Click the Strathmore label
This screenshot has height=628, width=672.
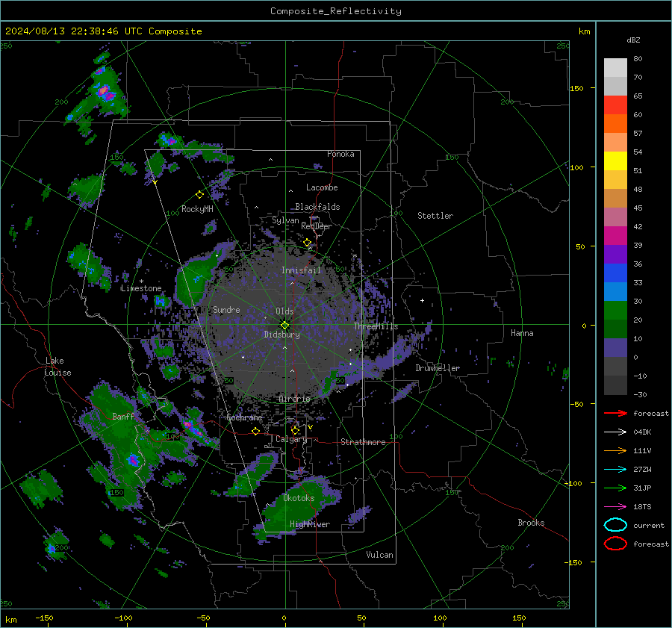click(363, 442)
